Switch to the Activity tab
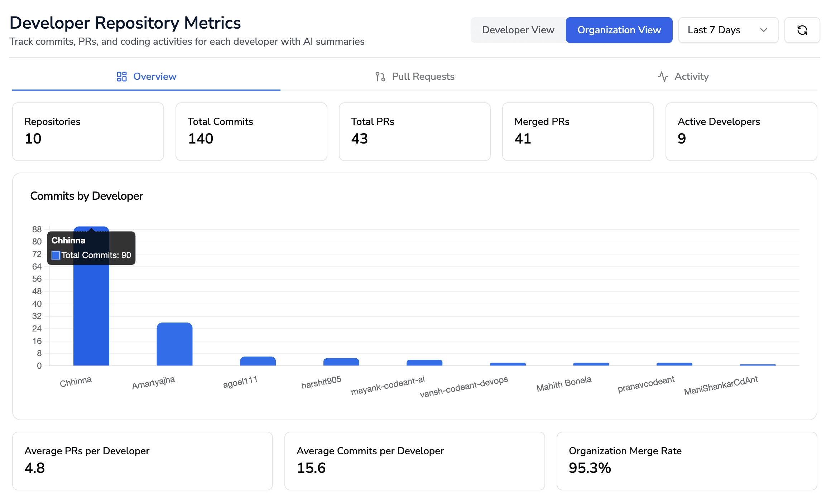 683,77
